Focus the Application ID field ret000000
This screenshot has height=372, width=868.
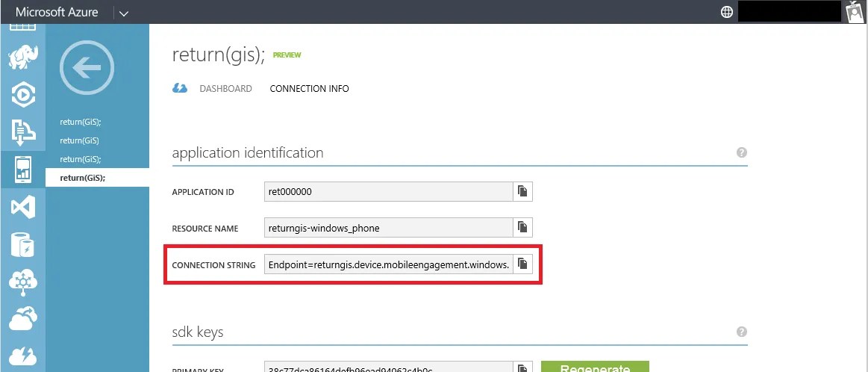389,192
